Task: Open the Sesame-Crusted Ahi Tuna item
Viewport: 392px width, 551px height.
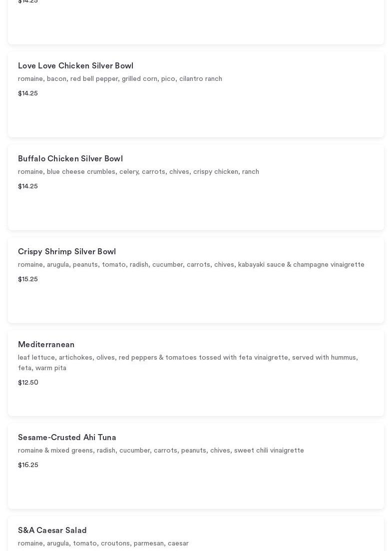Action: 67,438
